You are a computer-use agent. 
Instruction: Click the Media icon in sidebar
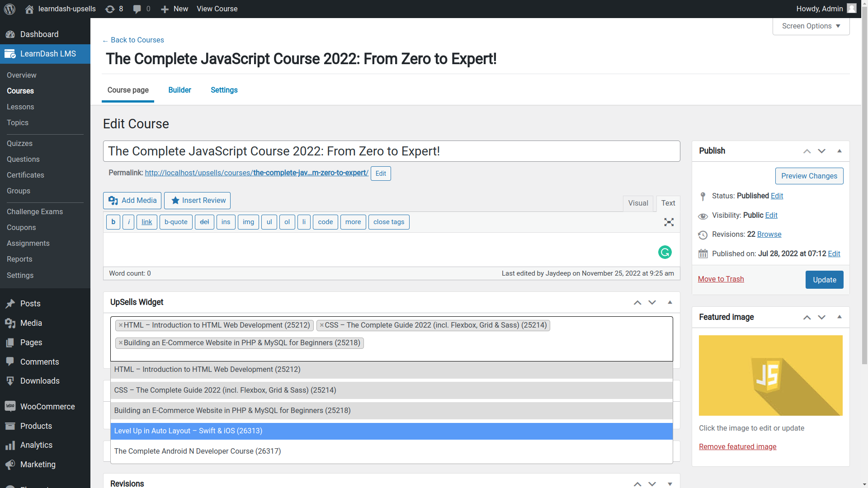(10, 323)
